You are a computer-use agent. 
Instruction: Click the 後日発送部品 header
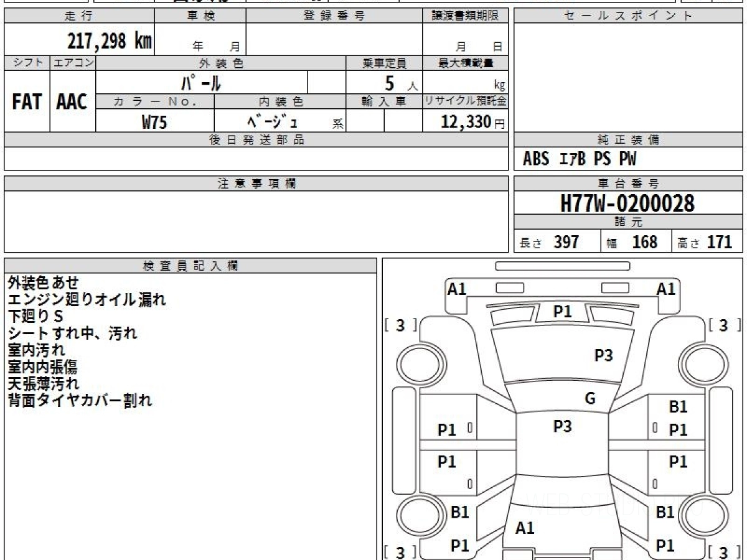point(256,140)
